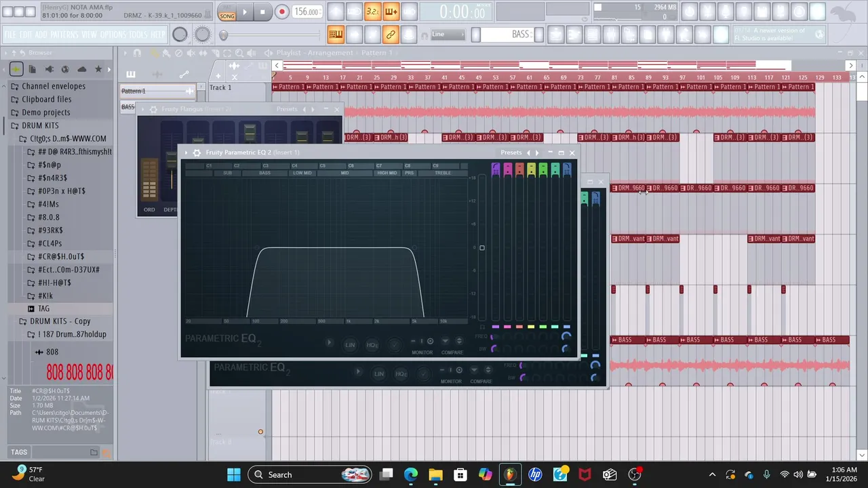Open Fruity Flangus gear settings icon
Viewport: 868px width, 488px height.
pyautogui.click(x=153, y=109)
